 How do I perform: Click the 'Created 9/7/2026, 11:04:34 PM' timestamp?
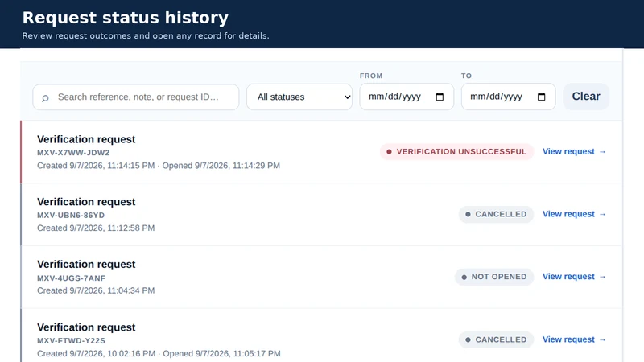(x=96, y=290)
